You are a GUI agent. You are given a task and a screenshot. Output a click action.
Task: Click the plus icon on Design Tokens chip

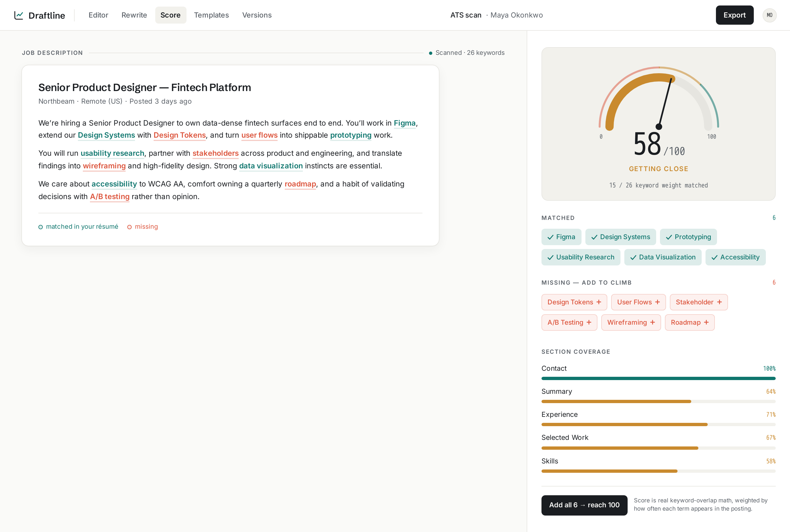[599, 302]
